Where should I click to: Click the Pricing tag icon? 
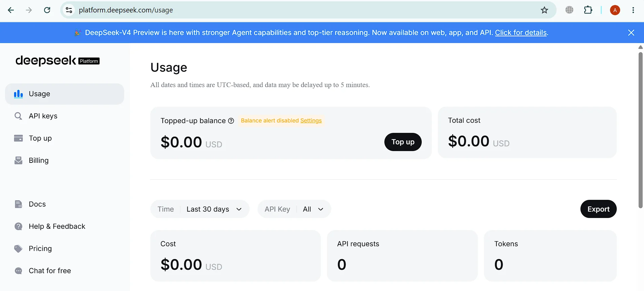pos(18,249)
